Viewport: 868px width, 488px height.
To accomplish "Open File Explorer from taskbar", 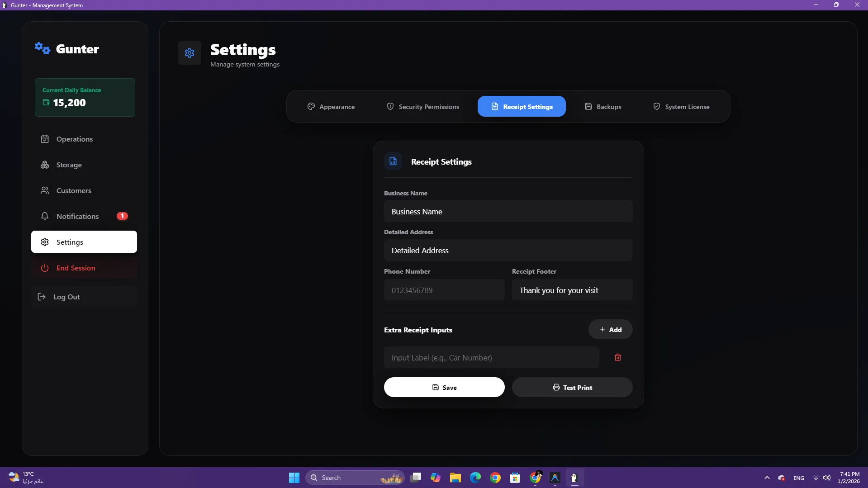I will [455, 478].
